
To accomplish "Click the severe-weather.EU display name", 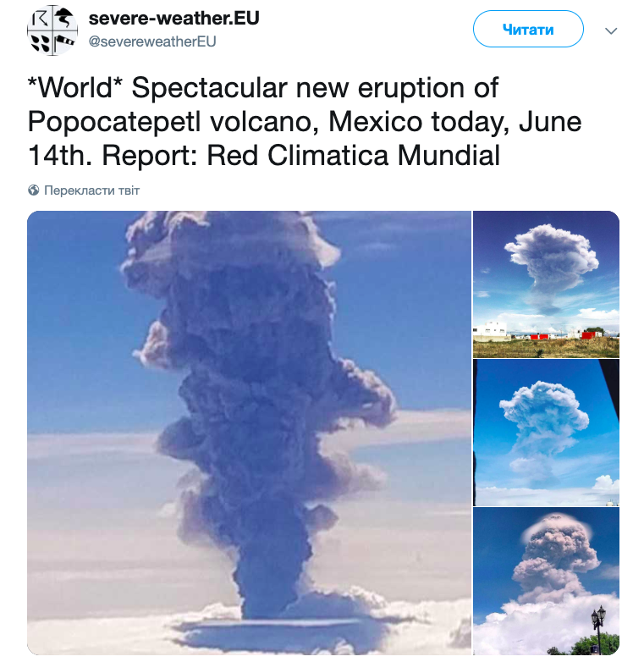I will (x=173, y=18).
